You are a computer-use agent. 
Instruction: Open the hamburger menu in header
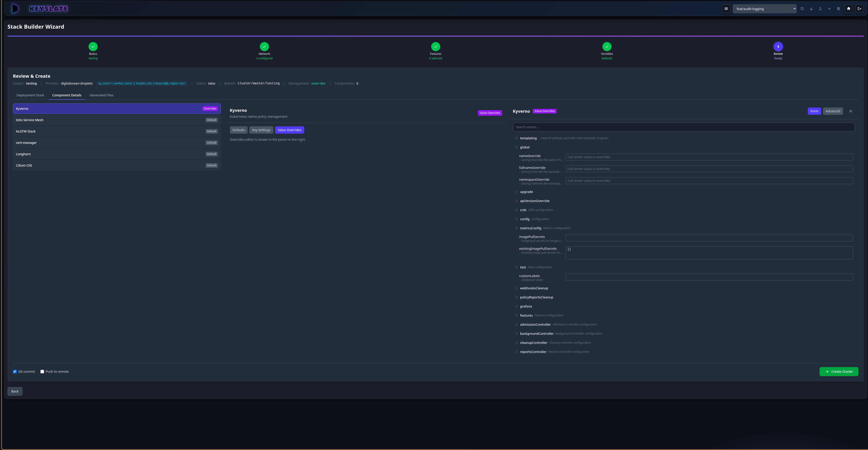(x=726, y=9)
